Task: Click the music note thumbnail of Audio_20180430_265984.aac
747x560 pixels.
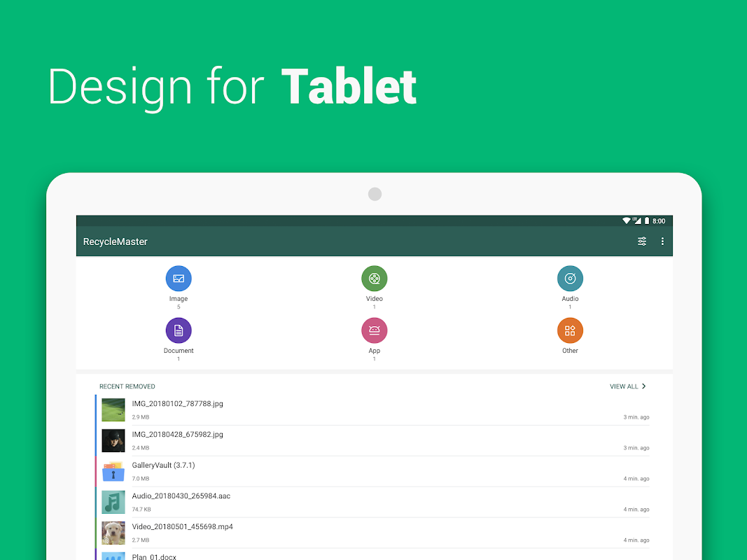Action: pyautogui.click(x=113, y=502)
